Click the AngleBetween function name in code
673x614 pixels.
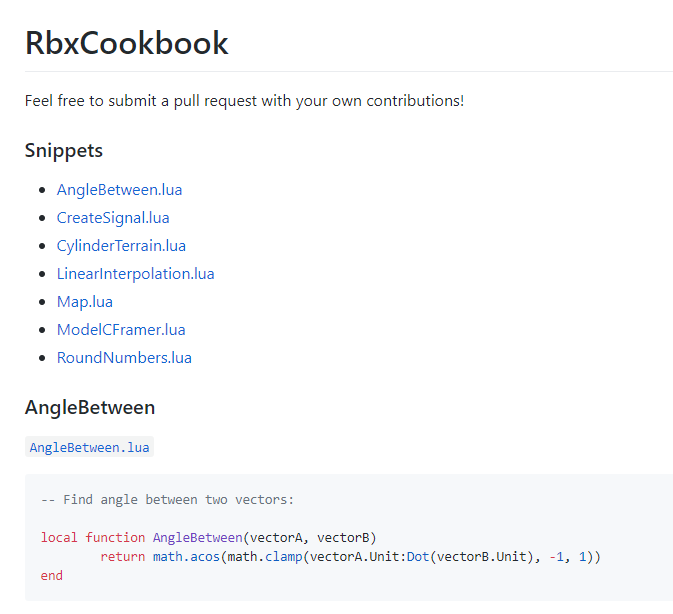tap(197, 537)
